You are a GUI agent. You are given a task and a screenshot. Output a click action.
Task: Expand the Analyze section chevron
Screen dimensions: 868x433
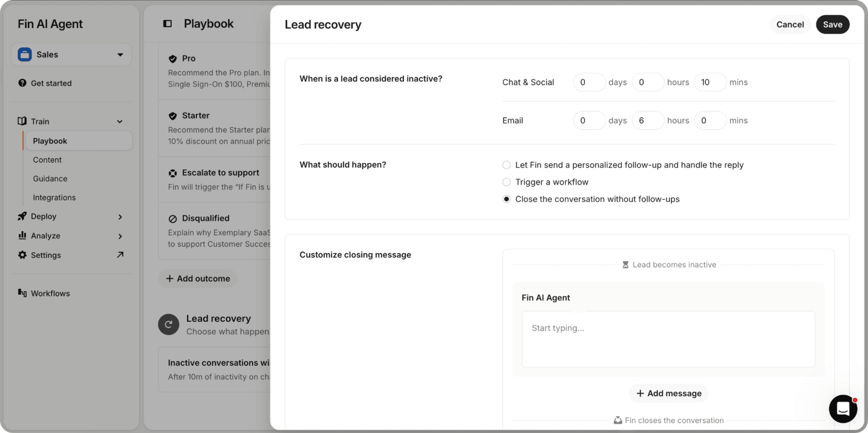[120, 236]
